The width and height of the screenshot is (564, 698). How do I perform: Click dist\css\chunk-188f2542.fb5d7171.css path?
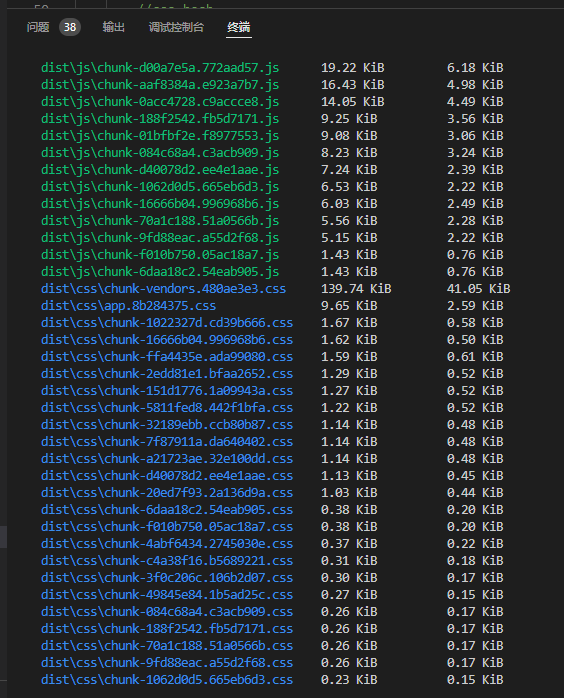click(167, 629)
